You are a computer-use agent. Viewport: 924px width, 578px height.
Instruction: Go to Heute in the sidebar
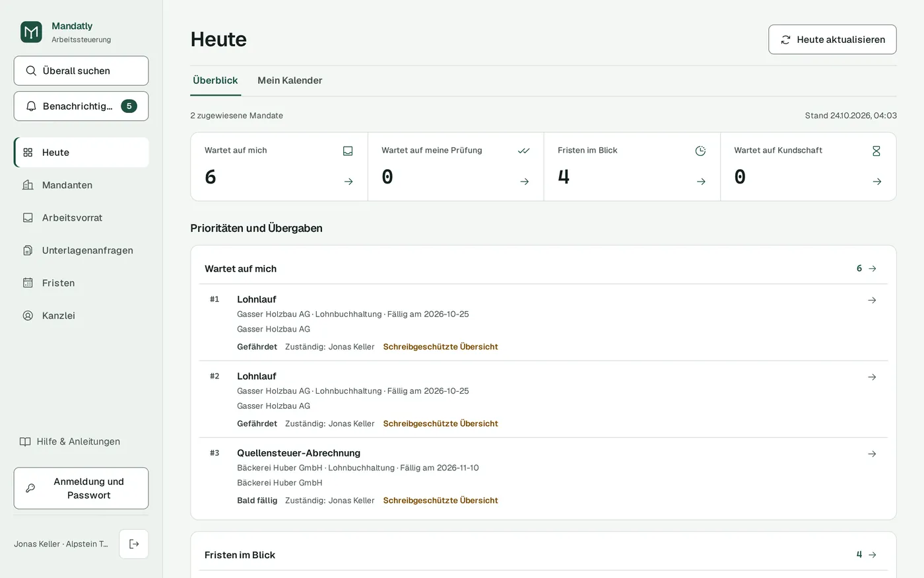[x=81, y=153]
